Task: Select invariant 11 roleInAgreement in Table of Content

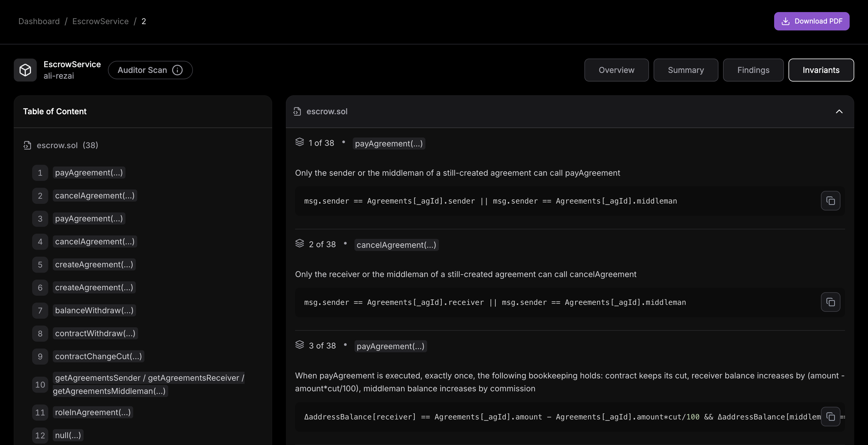Action: (93, 412)
